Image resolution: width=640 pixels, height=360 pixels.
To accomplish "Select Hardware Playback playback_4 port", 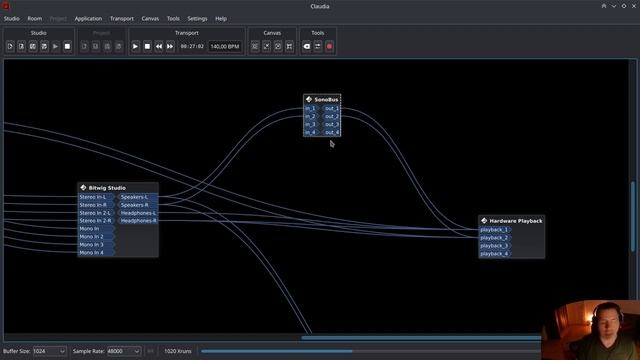I will (495, 254).
